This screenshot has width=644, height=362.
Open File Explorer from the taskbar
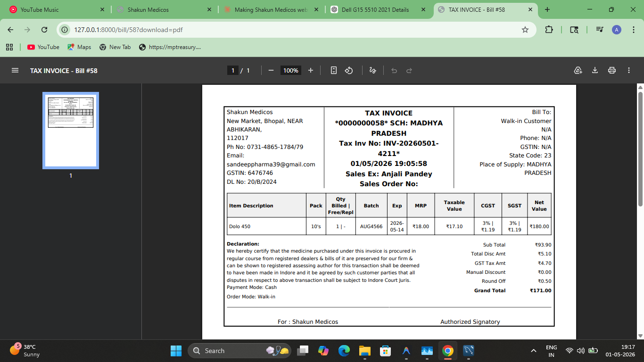[x=365, y=351]
